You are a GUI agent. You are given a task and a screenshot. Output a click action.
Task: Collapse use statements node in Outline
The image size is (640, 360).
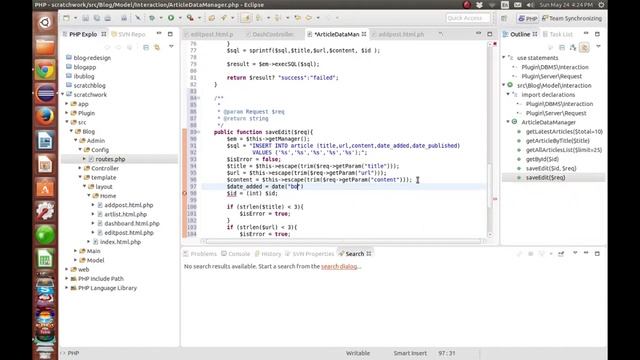click(x=504, y=58)
